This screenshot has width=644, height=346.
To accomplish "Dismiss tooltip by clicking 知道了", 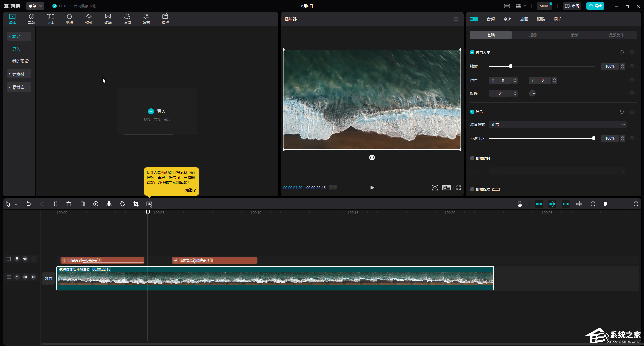I will (191, 190).
